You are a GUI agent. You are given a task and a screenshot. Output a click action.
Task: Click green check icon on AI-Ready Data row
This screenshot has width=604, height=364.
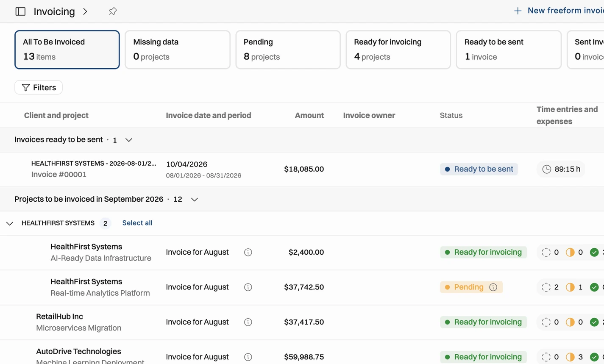click(594, 252)
